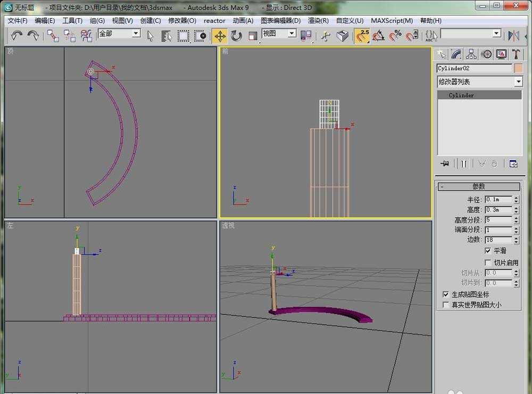Click the Mirror tool icon
532x394 pixels.
(513, 36)
